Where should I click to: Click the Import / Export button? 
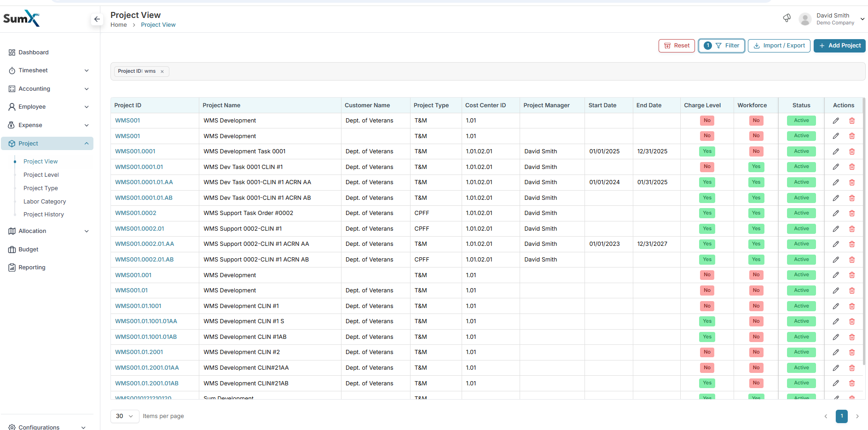point(779,46)
